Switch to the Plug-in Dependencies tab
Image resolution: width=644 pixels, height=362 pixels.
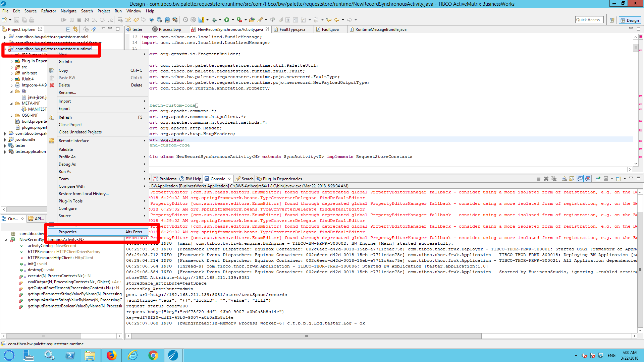tap(279, 179)
